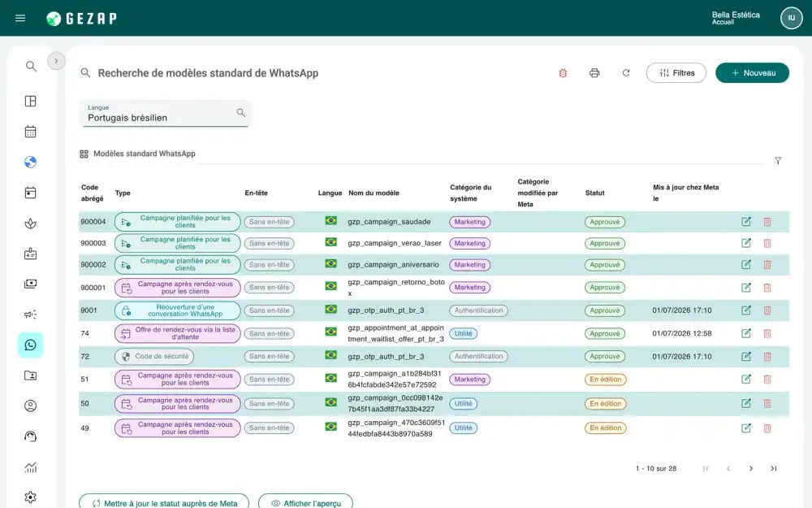Edit template with code 51

(745, 380)
